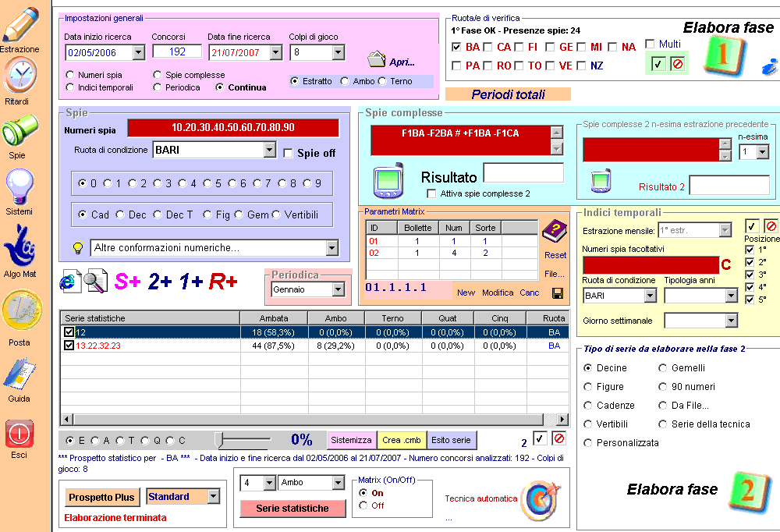
Task: Select the Dec T radio option
Action: (x=158, y=215)
